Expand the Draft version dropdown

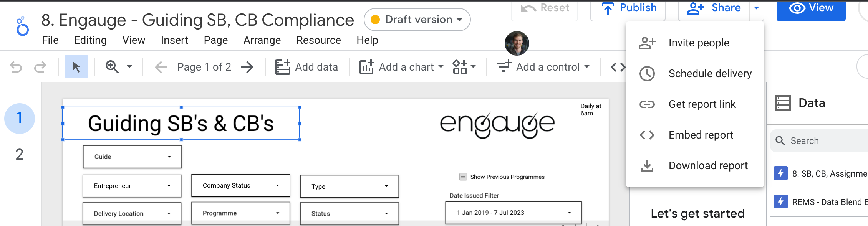pyautogui.click(x=417, y=20)
